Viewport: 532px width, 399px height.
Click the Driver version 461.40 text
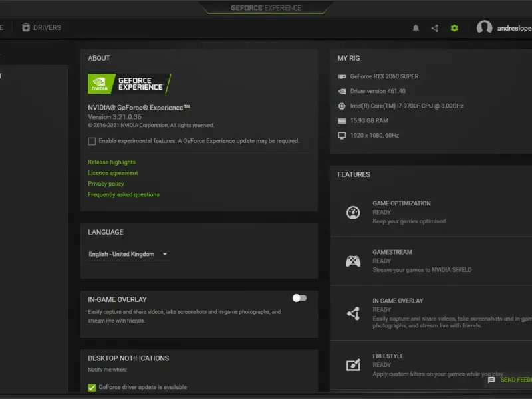point(378,91)
